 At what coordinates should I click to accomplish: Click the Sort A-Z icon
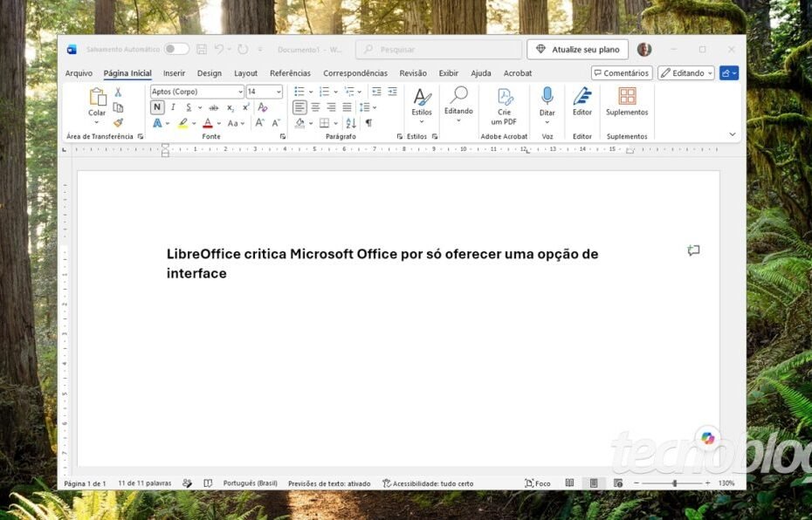[x=351, y=123]
